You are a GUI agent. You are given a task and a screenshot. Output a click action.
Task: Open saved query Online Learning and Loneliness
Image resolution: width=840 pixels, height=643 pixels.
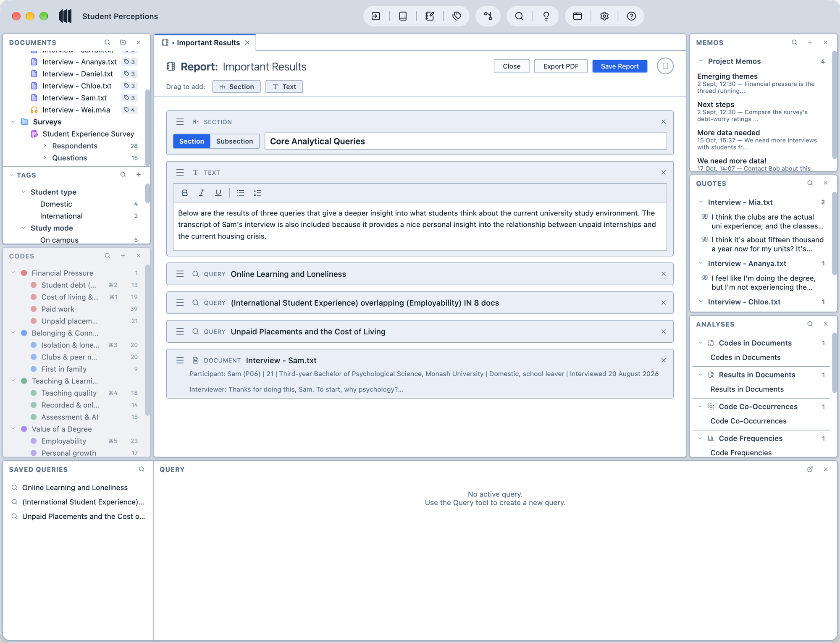pos(75,488)
